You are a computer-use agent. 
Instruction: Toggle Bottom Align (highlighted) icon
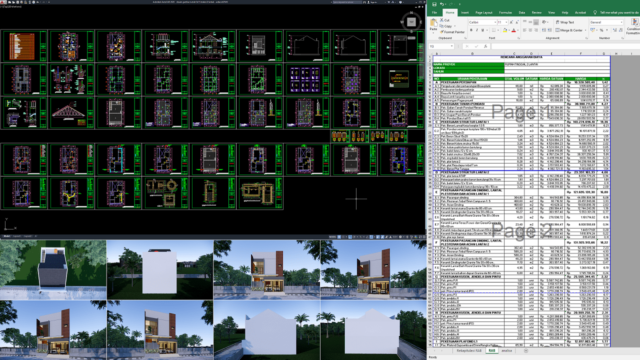pos(536,22)
